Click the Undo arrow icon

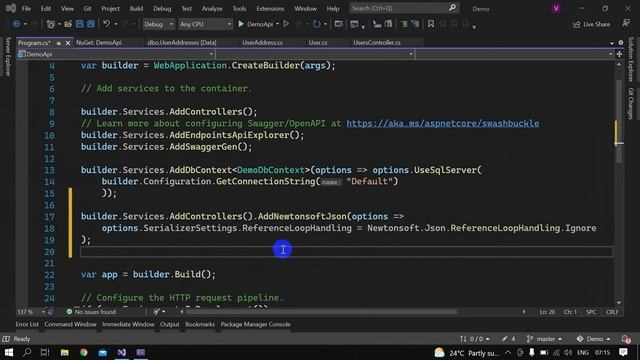tap(107, 24)
